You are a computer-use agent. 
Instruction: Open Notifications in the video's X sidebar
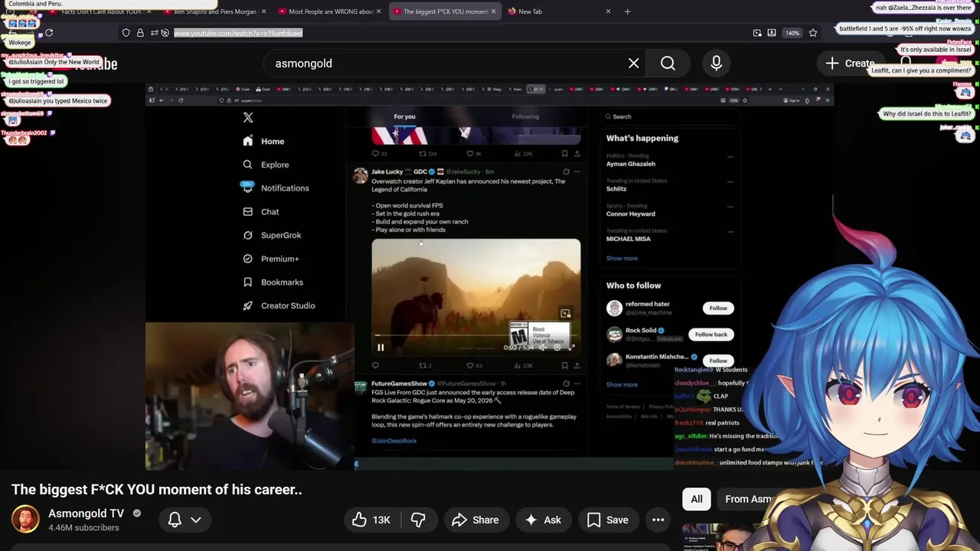point(276,188)
